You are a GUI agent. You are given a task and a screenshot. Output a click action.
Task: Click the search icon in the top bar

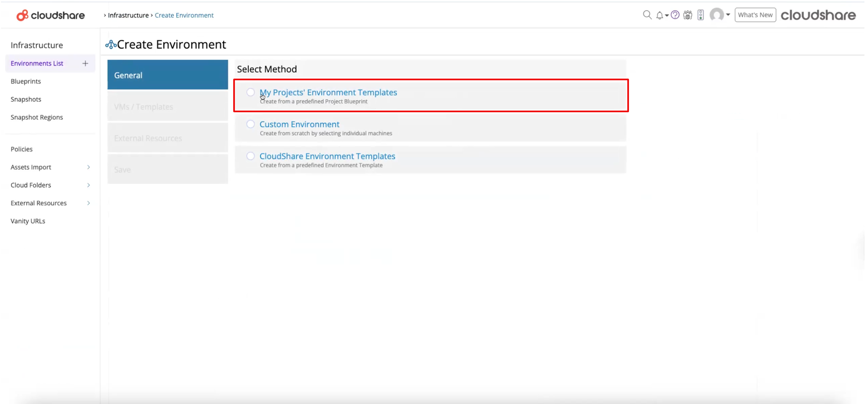point(647,15)
